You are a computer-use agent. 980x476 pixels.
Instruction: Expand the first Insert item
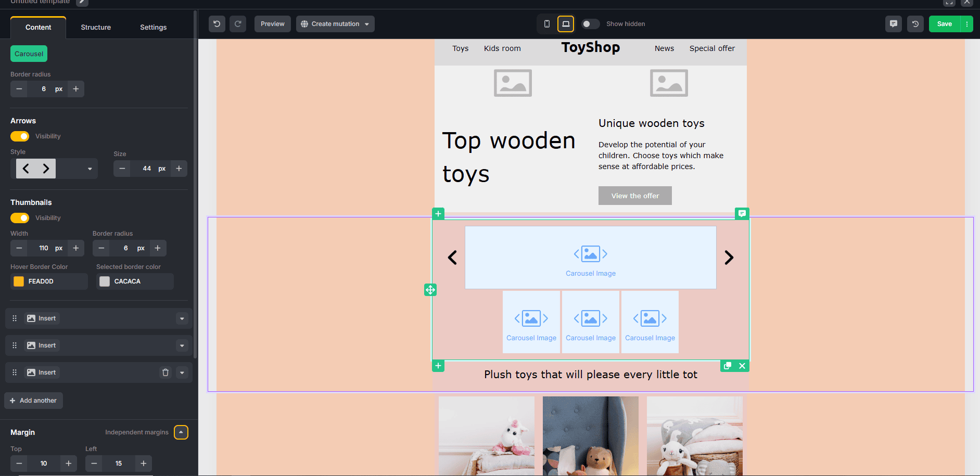(x=182, y=318)
